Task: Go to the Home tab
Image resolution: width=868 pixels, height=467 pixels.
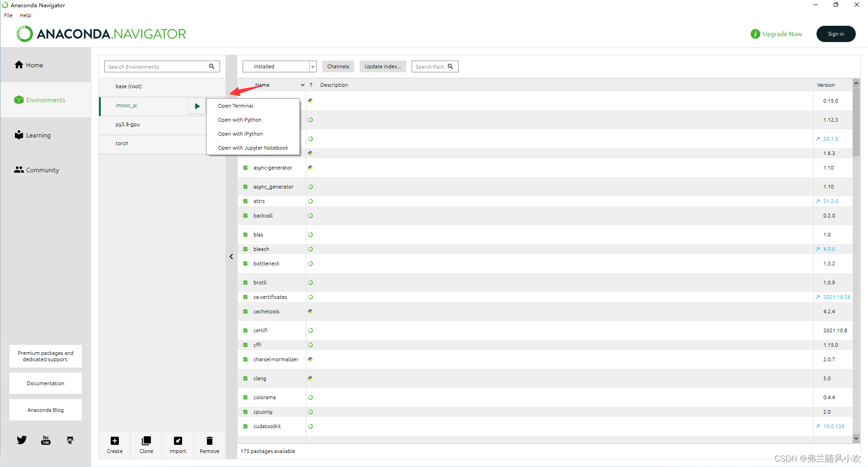Action: click(x=46, y=65)
